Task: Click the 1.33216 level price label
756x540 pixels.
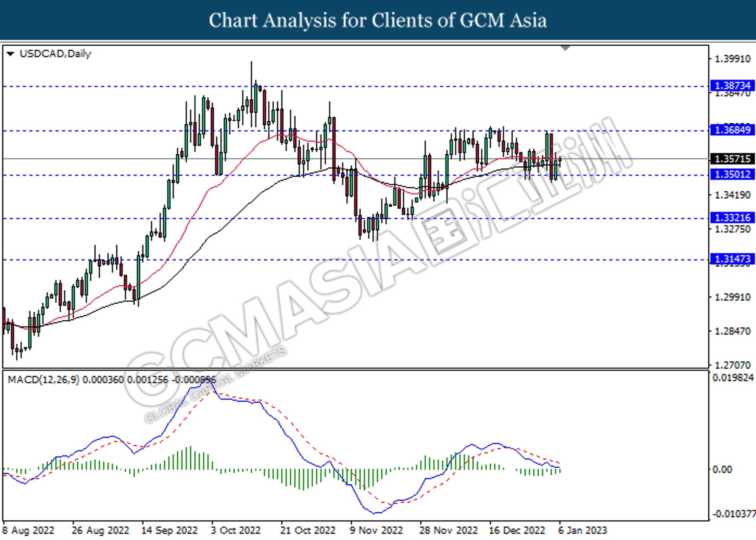Action: [x=732, y=217]
